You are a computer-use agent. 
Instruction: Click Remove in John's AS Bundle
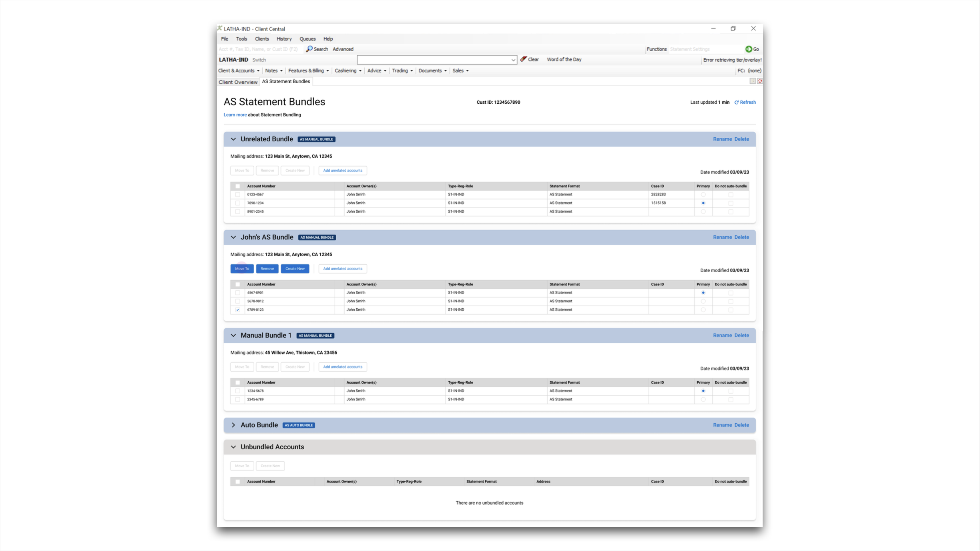pos(267,269)
